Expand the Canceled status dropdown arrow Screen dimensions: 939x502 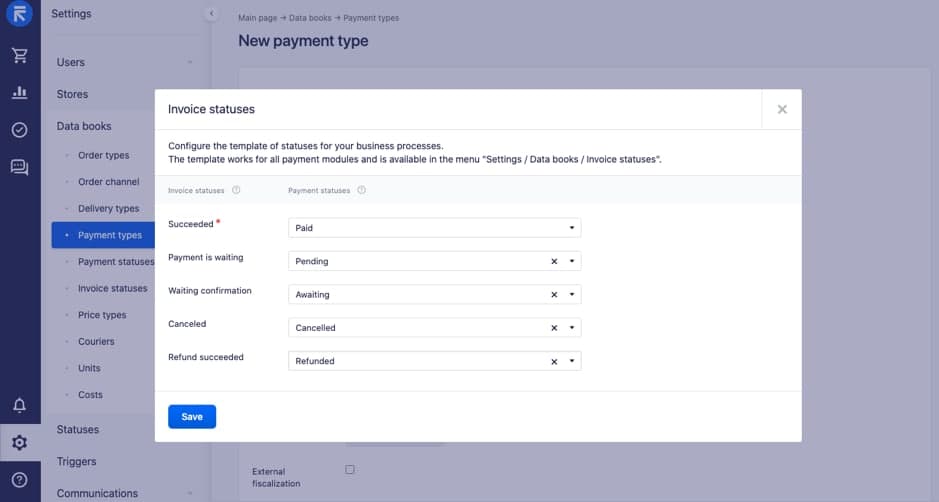[572, 328]
